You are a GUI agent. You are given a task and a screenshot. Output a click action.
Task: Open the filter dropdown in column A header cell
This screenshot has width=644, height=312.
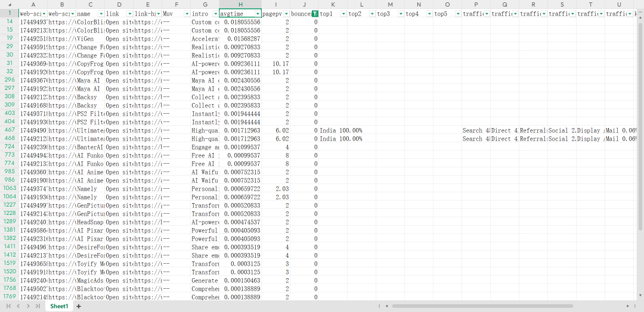[44, 14]
